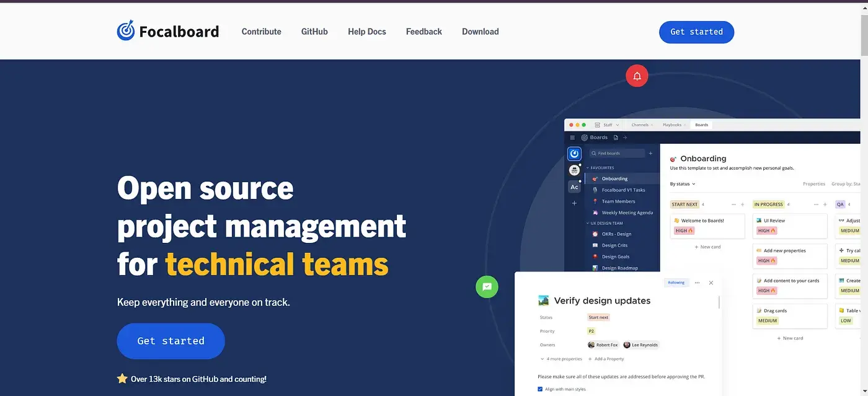Screen dimensions: 868x396
Task: Click the landscape icon beside Verify design updates
Action: click(544, 301)
